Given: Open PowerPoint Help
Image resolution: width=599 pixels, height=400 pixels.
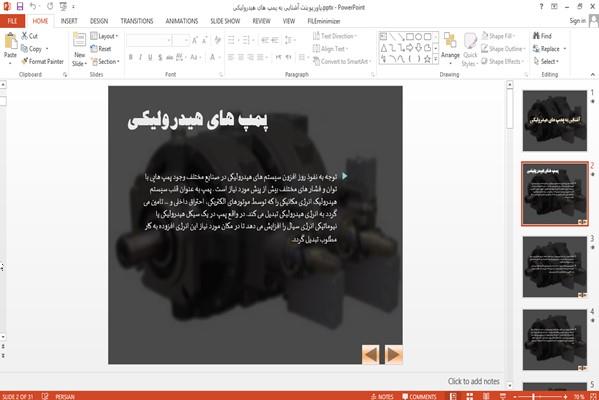Looking at the screenshot, I should click(541, 6).
